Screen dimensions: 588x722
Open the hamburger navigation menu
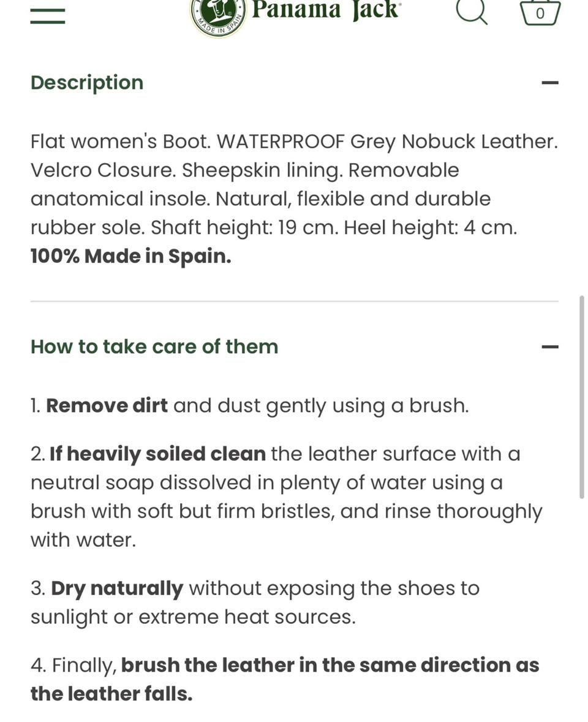47,15
